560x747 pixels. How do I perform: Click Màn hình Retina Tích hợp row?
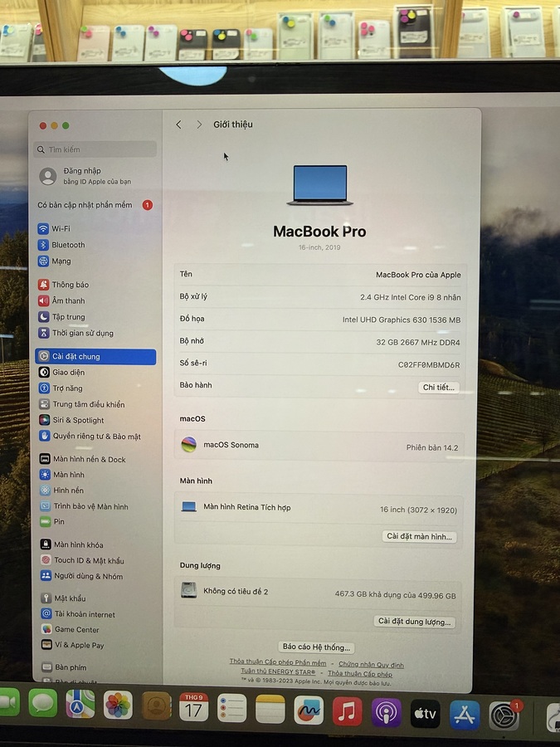point(319,508)
